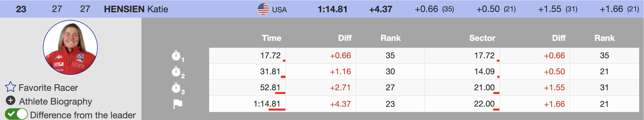Viewport: 644px width, 120px height.
Task: Click the USA flag icon
Action: click(x=263, y=9)
